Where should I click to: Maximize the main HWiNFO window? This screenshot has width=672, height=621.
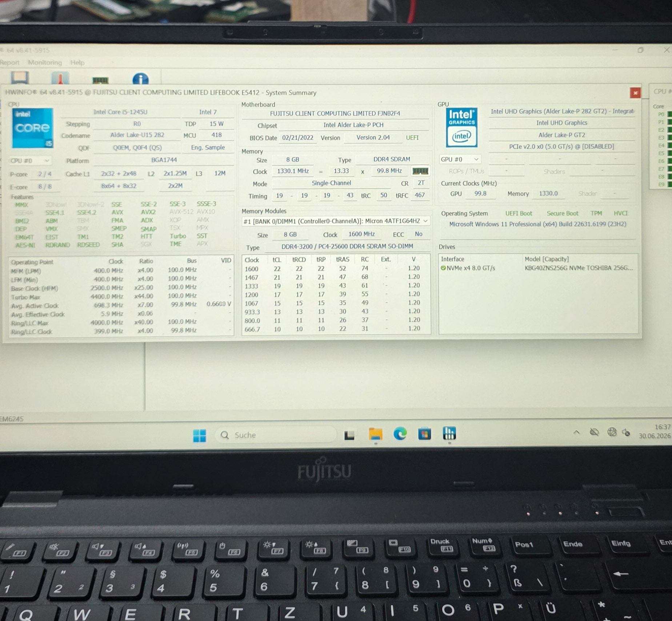pos(640,50)
